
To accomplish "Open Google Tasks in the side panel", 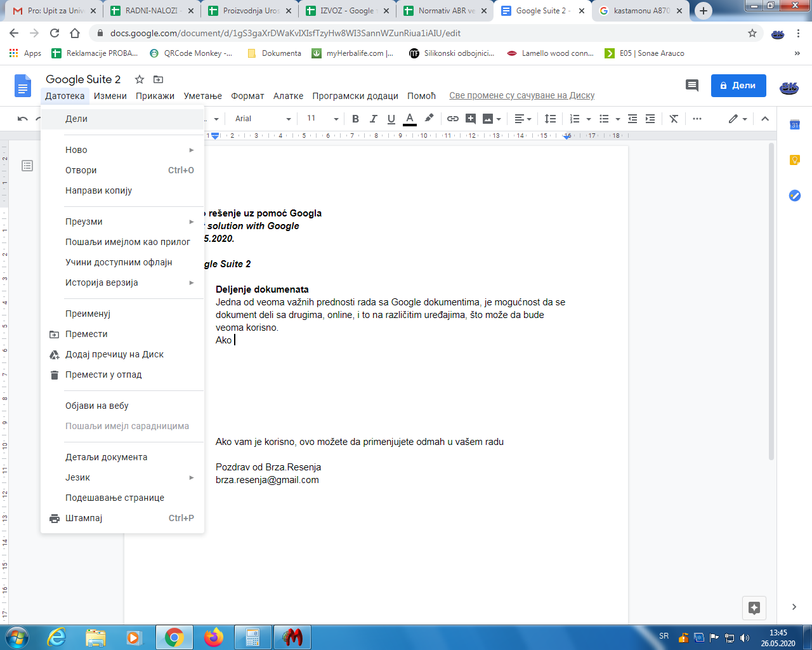I will 794,196.
